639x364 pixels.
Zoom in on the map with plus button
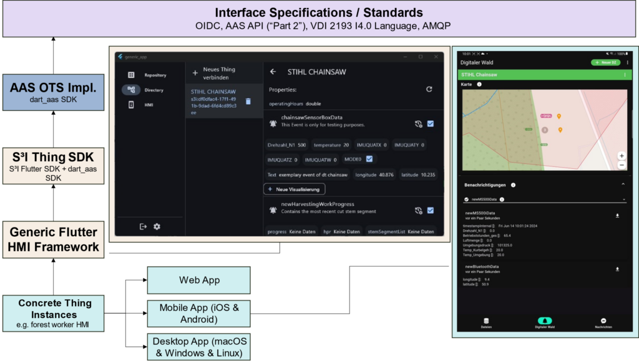click(622, 156)
